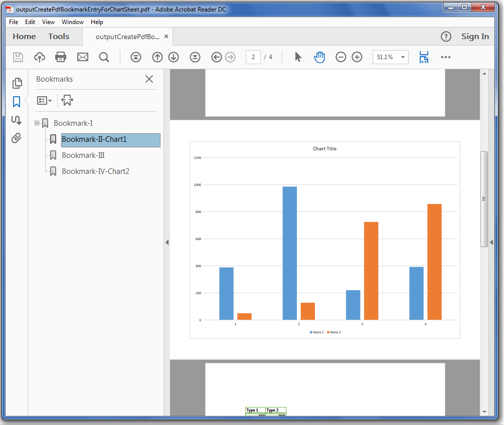Screen dimensions: 504x425
Task: Switch to the Tools tab
Action: pos(59,37)
